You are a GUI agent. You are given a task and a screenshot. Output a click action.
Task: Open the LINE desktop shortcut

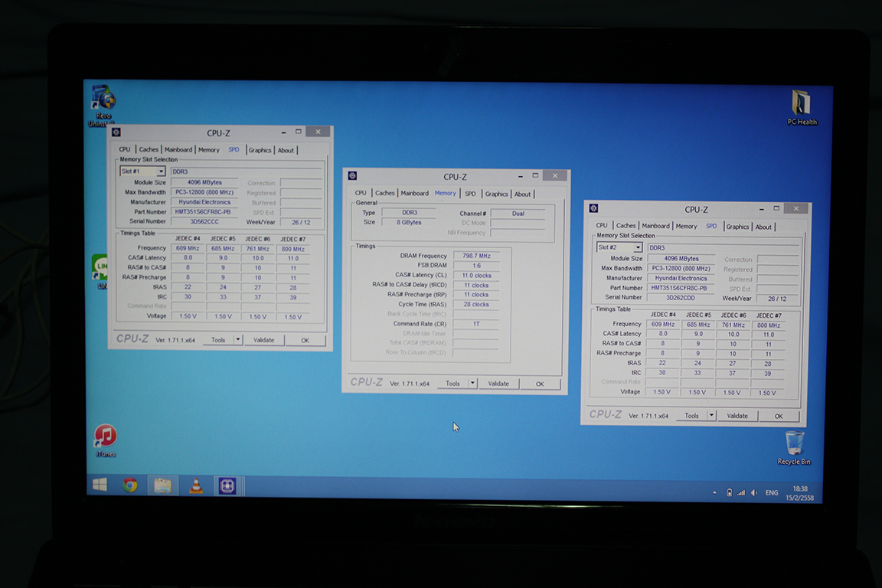[x=100, y=272]
